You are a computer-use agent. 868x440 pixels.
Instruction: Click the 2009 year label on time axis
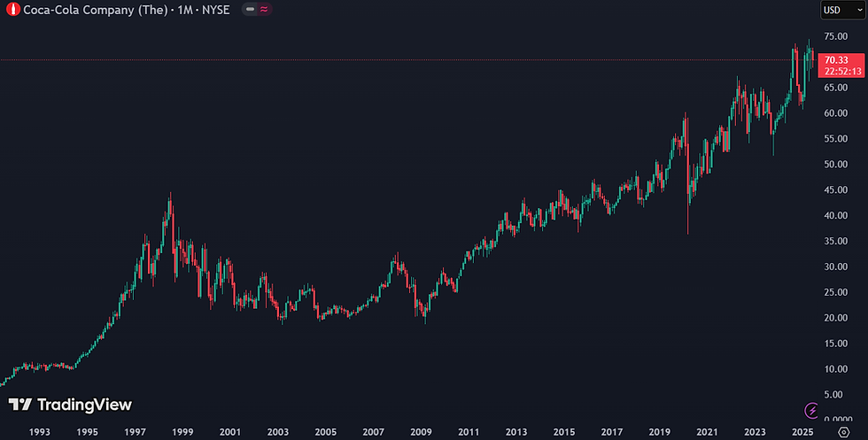[x=421, y=432]
